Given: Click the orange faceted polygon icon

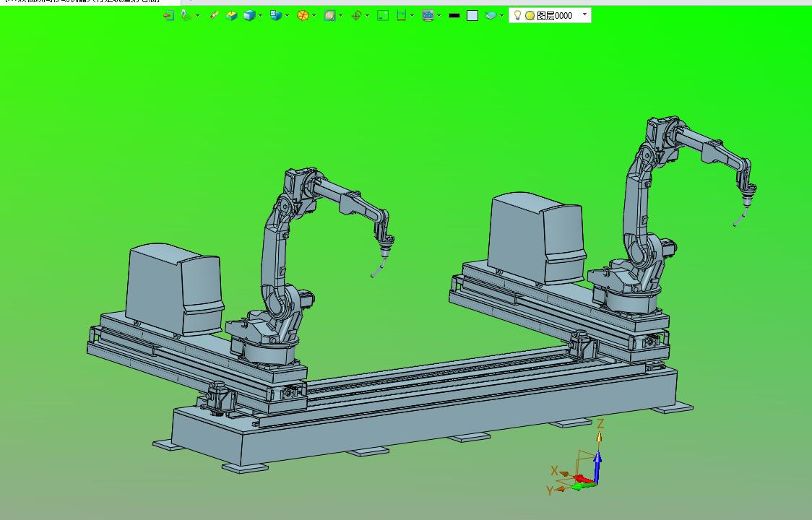Looking at the screenshot, I should tap(303, 16).
